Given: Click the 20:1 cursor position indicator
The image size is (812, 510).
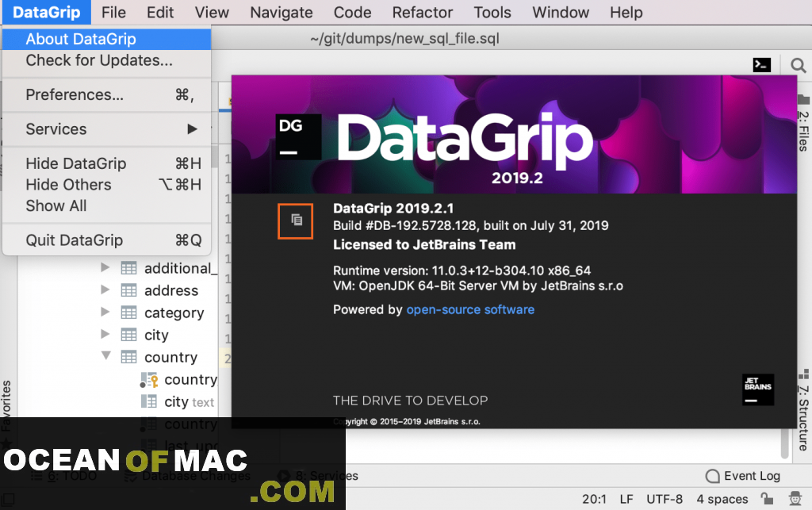Looking at the screenshot, I should coord(594,499).
